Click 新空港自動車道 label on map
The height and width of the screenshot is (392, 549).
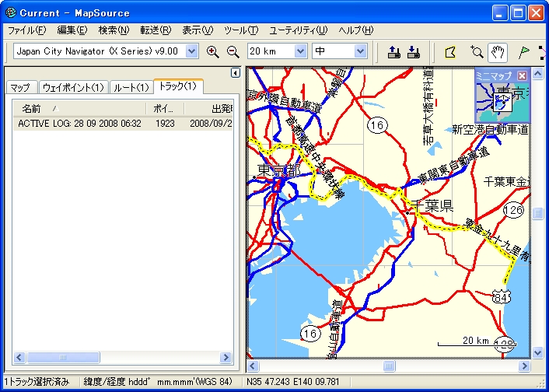(x=490, y=130)
